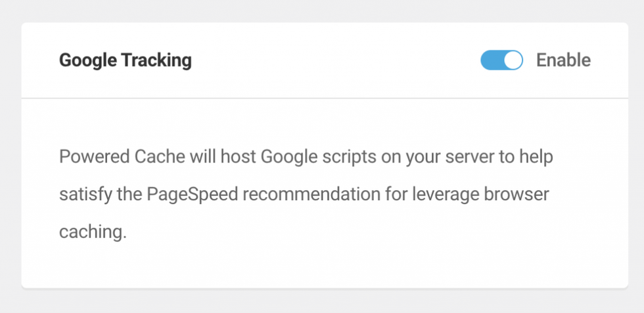The image size is (644, 313).
Task: Click the blank card area below caching text
Action: click(325, 266)
